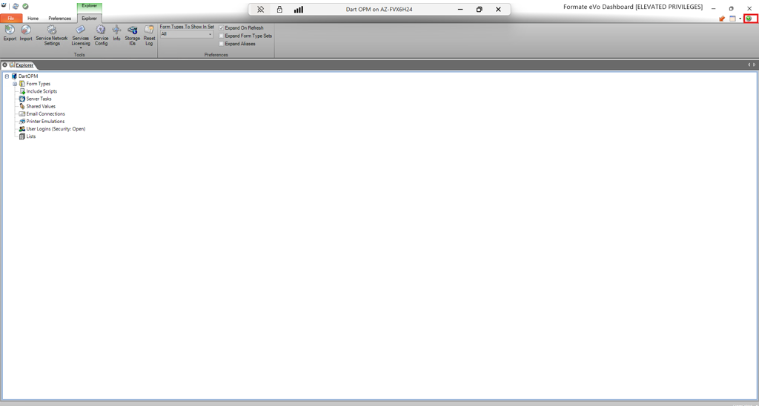Close the Explorer document tab via its circle icon
This screenshot has height=406, width=759.
click(x=5, y=65)
